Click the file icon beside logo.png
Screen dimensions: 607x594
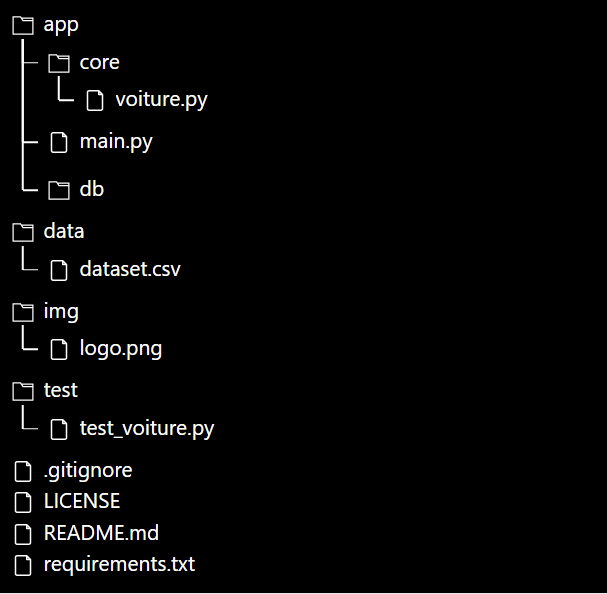coord(59,349)
